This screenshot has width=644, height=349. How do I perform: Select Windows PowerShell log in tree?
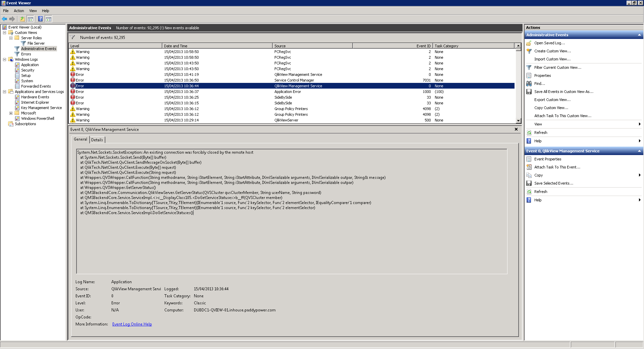tap(38, 118)
